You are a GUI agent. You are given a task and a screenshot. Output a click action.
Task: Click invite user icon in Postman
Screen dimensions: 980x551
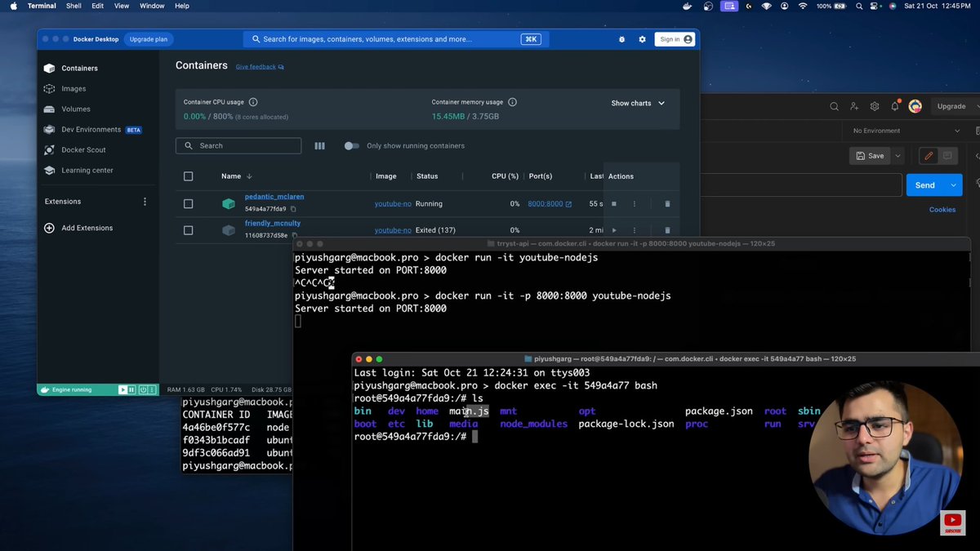click(x=854, y=106)
